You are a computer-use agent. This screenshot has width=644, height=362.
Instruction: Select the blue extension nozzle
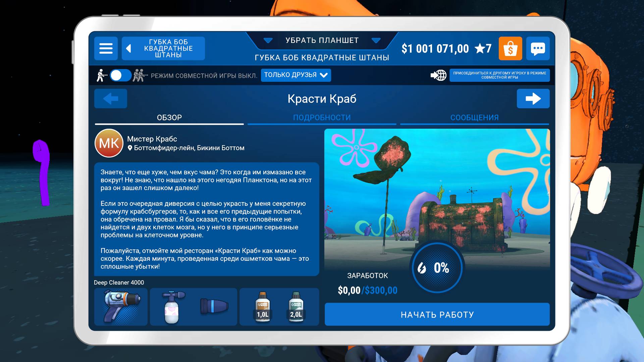pyautogui.click(x=214, y=307)
